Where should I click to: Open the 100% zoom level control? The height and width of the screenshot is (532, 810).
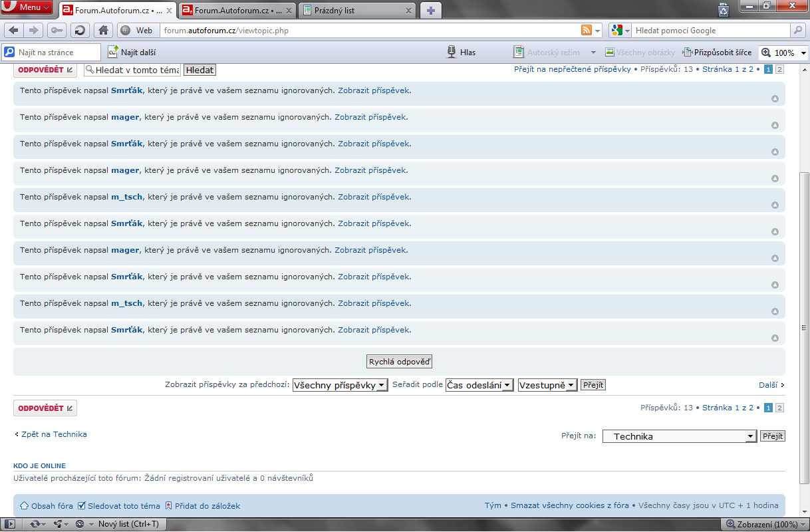[x=783, y=53]
